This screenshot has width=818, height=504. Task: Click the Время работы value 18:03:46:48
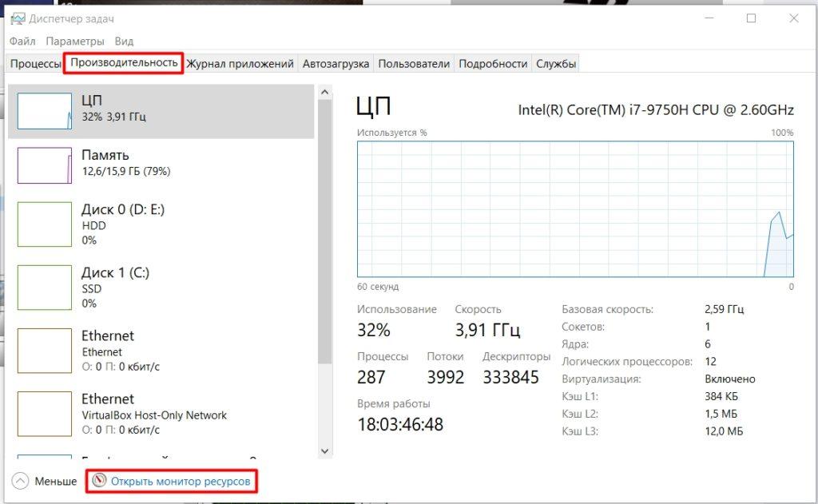coord(400,424)
